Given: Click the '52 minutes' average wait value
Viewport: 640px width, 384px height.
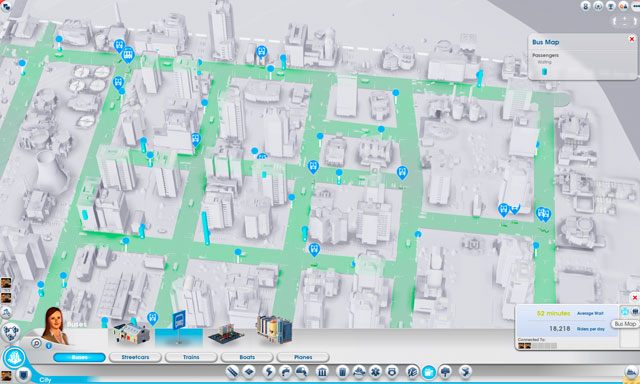Looking at the screenshot, I should (553, 313).
